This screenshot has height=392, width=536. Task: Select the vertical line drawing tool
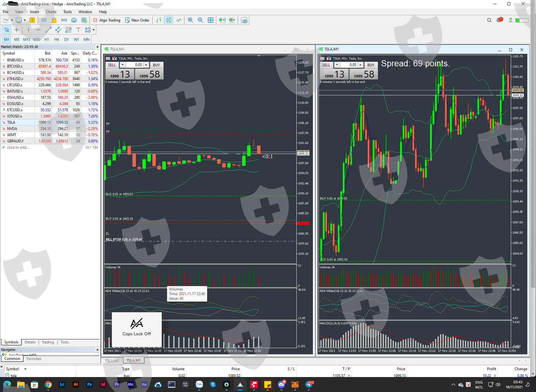[28, 30]
